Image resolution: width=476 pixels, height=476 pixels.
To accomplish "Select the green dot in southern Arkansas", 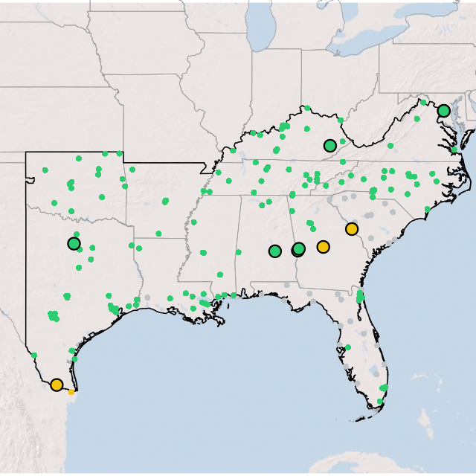I will coord(158,234).
